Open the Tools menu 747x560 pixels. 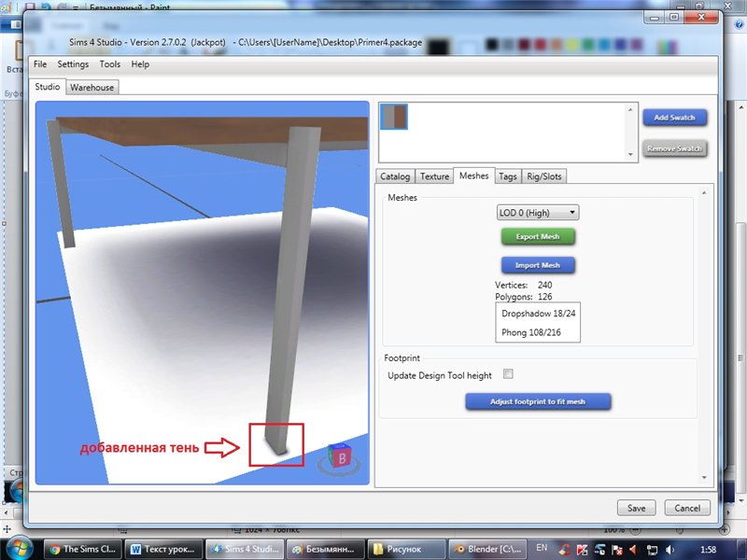pyautogui.click(x=109, y=64)
